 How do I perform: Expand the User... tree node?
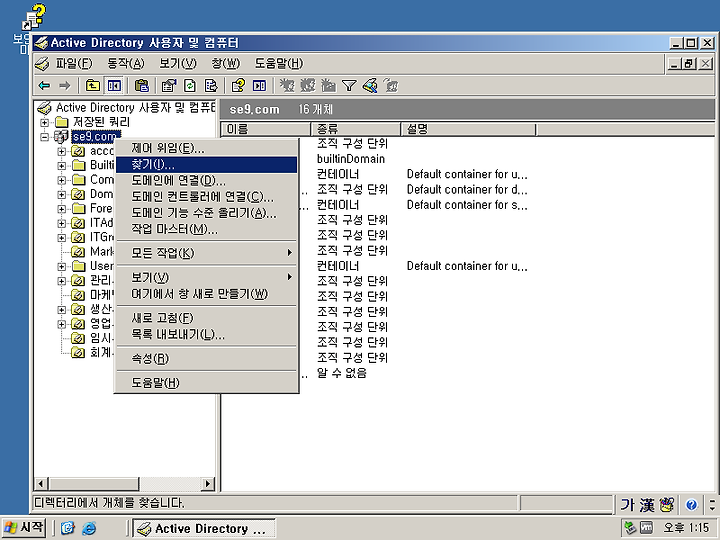click(61, 266)
